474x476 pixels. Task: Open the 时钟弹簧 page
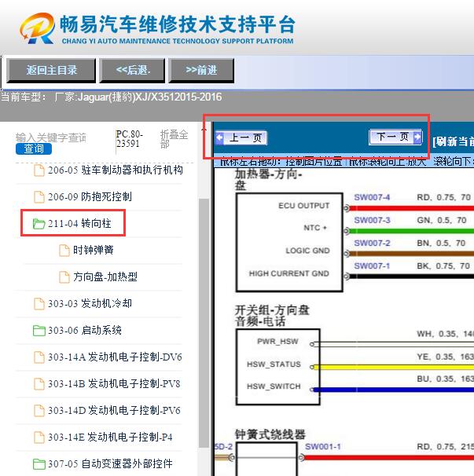coord(94,250)
